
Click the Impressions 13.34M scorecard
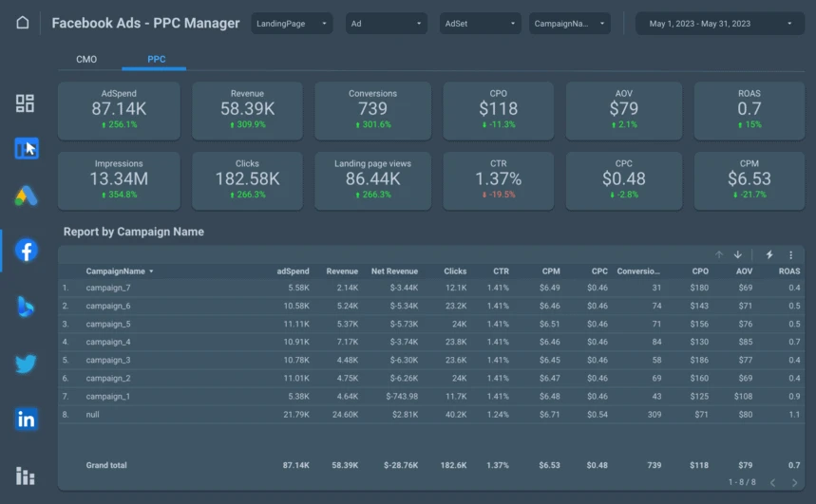pos(119,180)
